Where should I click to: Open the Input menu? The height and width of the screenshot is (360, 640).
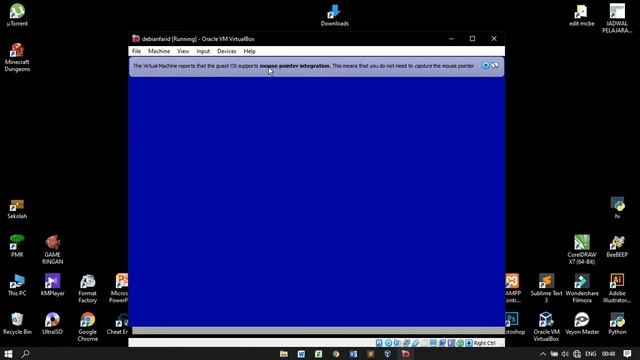203,51
